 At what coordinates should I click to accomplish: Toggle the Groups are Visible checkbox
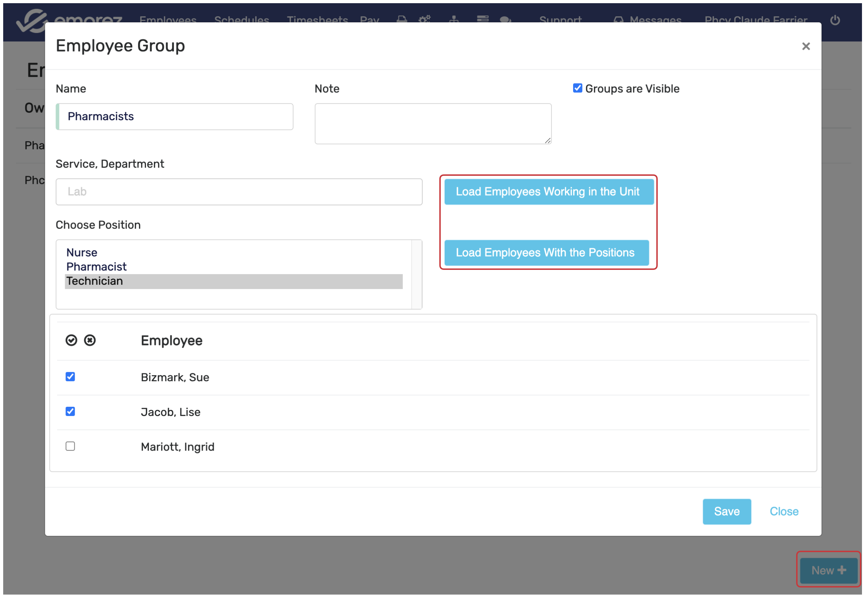pyautogui.click(x=577, y=88)
